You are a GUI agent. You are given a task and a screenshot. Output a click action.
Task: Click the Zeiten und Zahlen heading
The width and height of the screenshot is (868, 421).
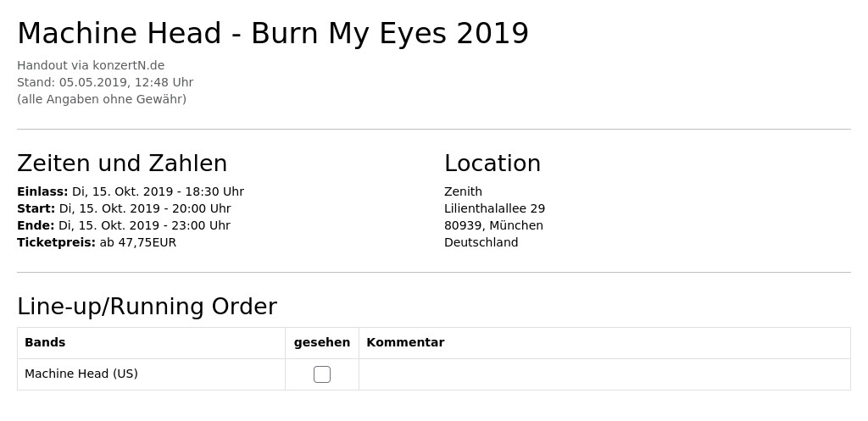click(x=122, y=163)
